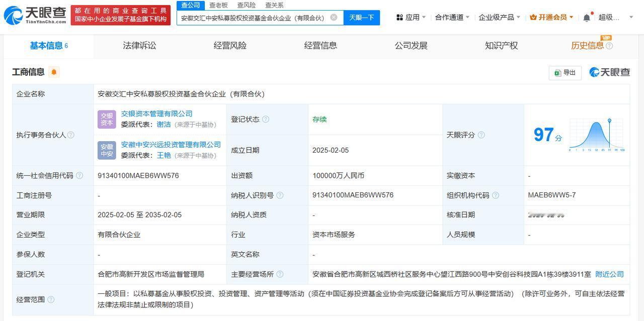Switch to the 知识产权 tab
This screenshot has width=644, height=321.
click(x=501, y=46)
